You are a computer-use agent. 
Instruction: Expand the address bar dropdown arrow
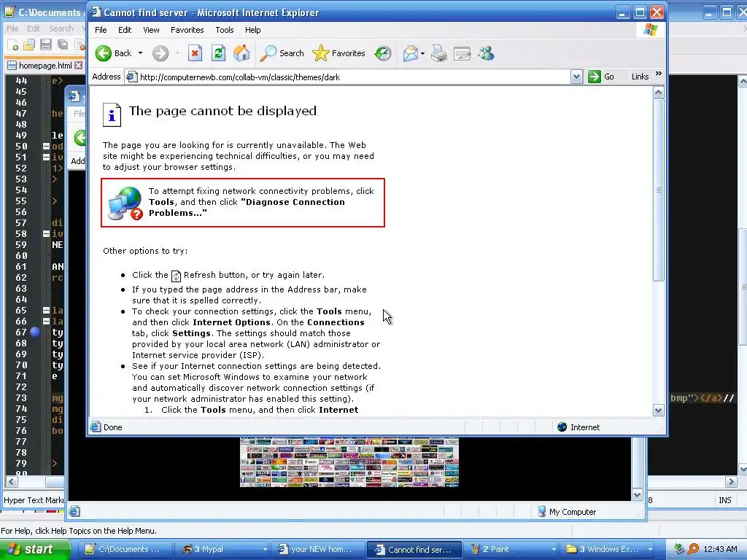click(x=576, y=77)
